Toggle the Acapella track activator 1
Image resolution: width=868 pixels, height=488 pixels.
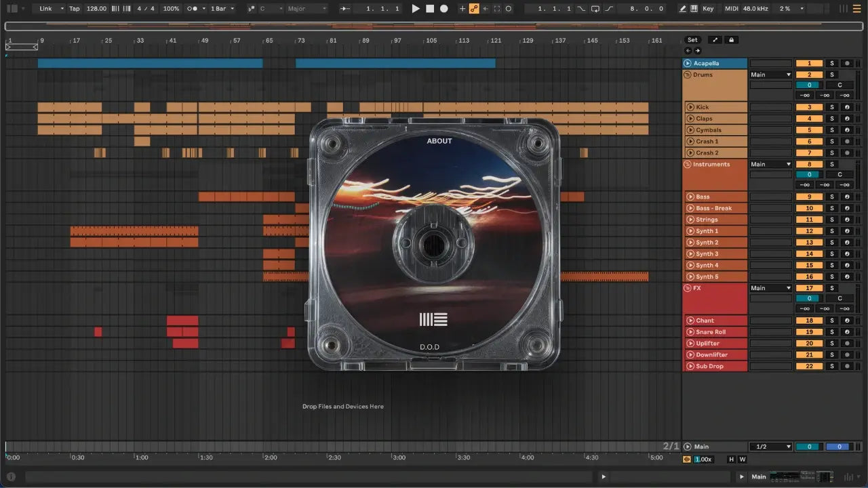pyautogui.click(x=809, y=63)
